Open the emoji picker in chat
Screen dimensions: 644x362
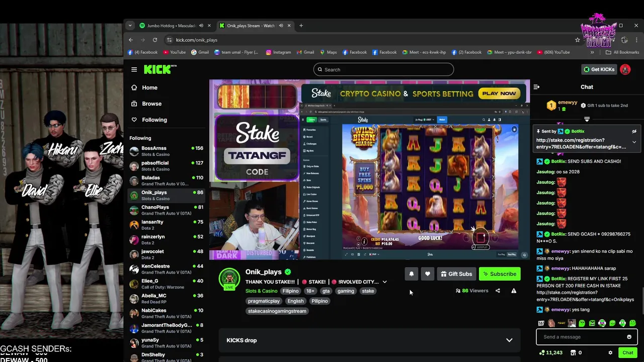point(629,337)
